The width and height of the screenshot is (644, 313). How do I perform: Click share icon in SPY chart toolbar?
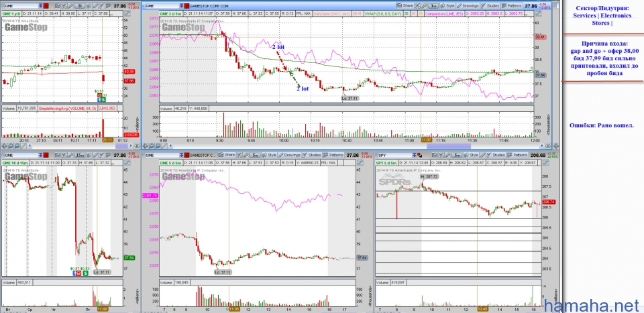(x=435, y=155)
